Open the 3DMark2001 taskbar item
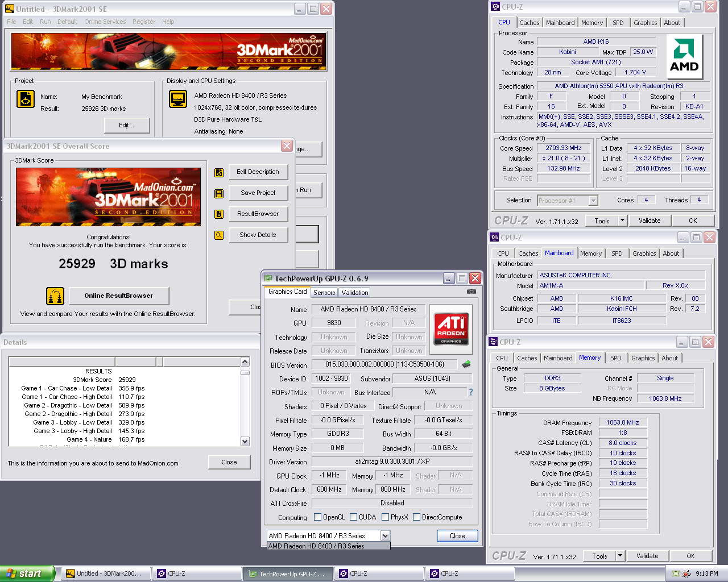This screenshot has width=728, height=582. (106, 573)
